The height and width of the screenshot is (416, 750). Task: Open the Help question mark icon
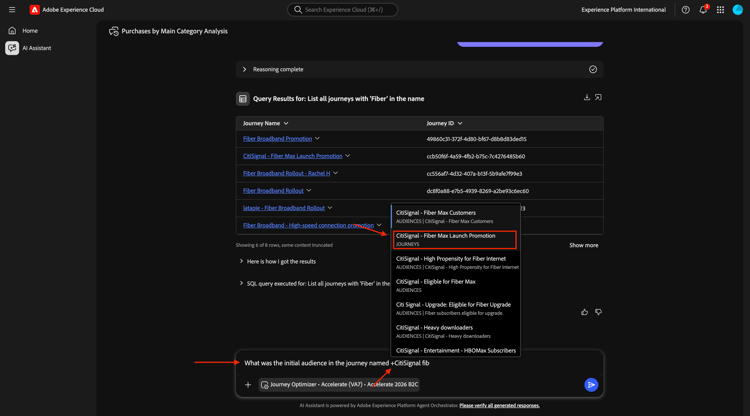pos(685,10)
